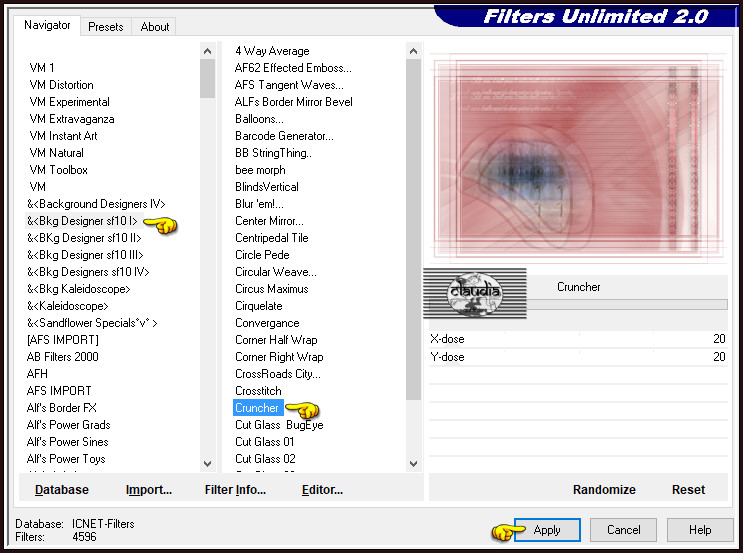Select &<Bkg Designers sf10 IV> category
The height and width of the screenshot is (553, 743).
(88, 272)
